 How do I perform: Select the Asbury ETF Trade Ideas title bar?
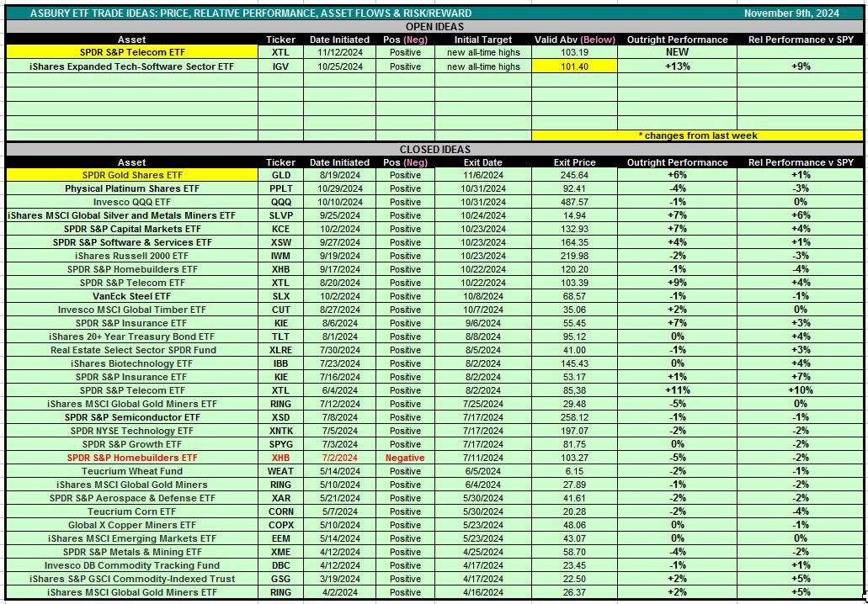pyautogui.click(x=251, y=13)
